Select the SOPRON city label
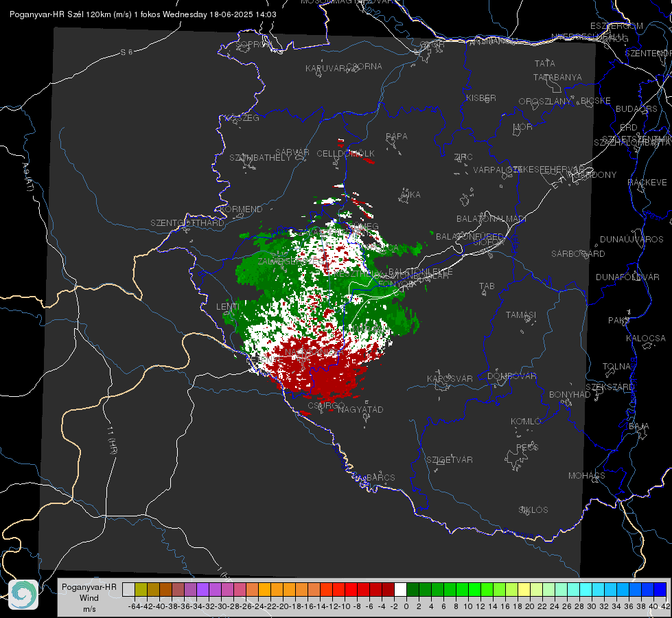This screenshot has height=618, width=672. pos(253,44)
